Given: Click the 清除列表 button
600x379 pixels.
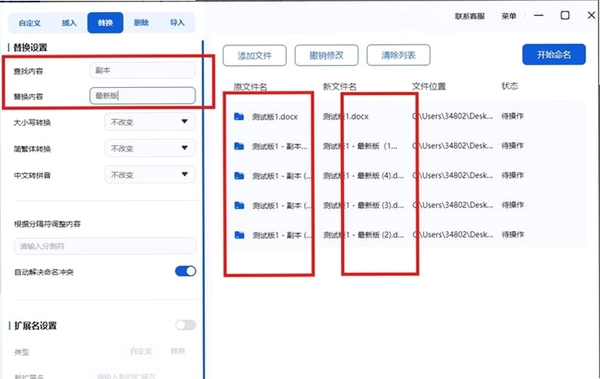Looking at the screenshot, I should click(398, 56).
